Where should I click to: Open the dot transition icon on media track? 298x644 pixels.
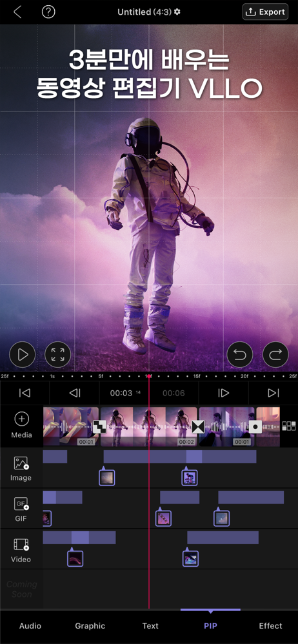(x=255, y=427)
